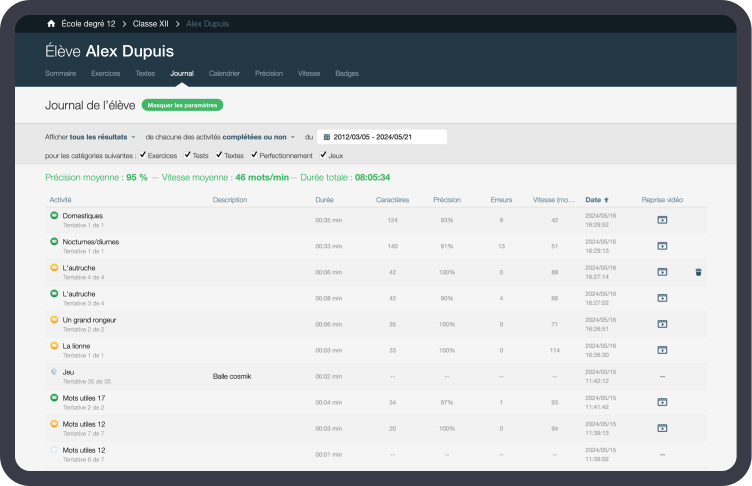
Task: Delete the L'autruche attempt with trash icon
Action: pos(699,272)
